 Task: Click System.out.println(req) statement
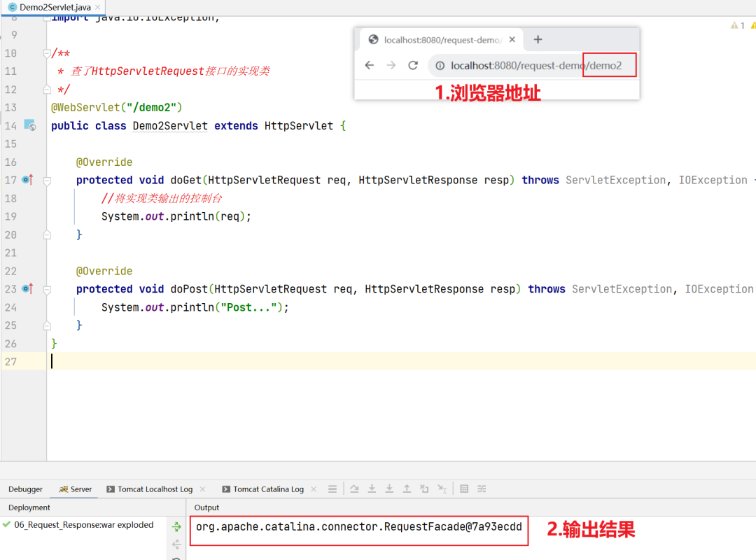(x=176, y=216)
